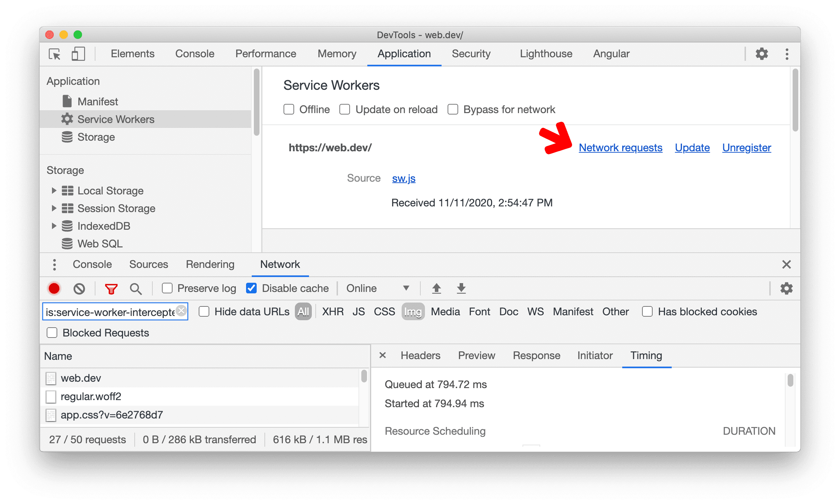The image size is (840, 504).
Task: Toggle the Offline checkbox
Action: 288,109
